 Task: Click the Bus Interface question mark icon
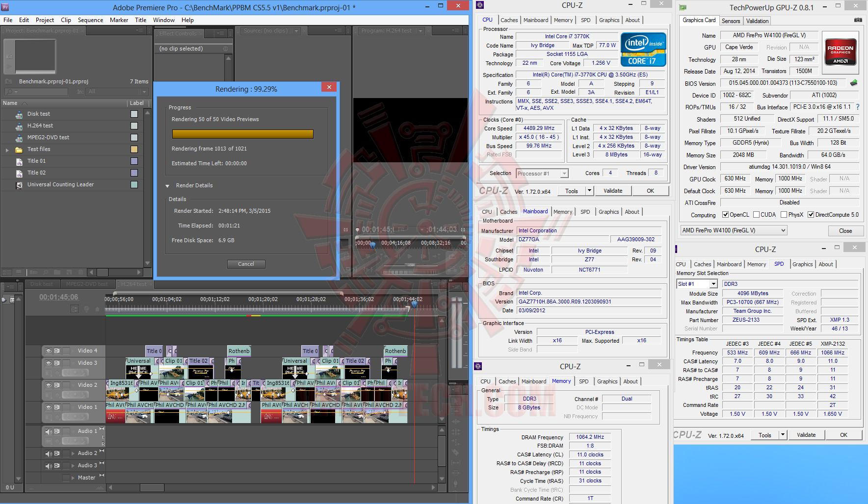pos(857,107)
